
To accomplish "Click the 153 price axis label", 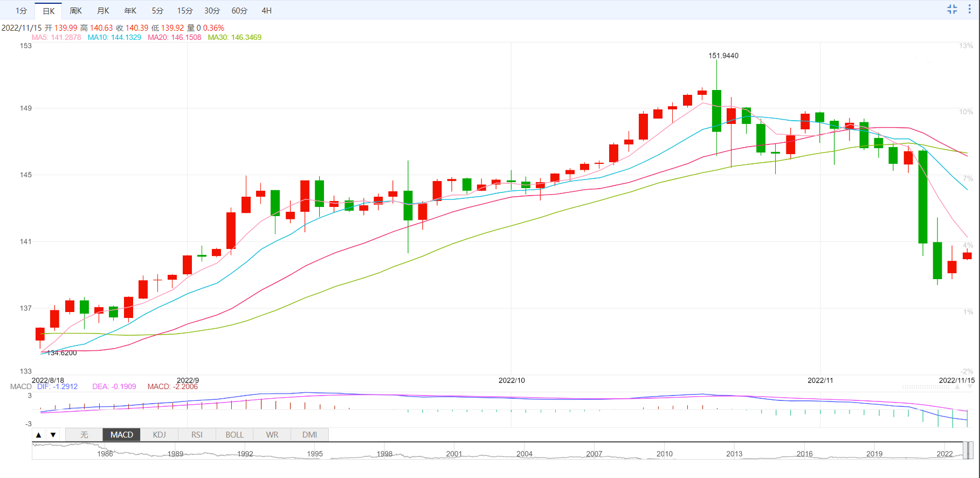I will click(x=26, y=46).
